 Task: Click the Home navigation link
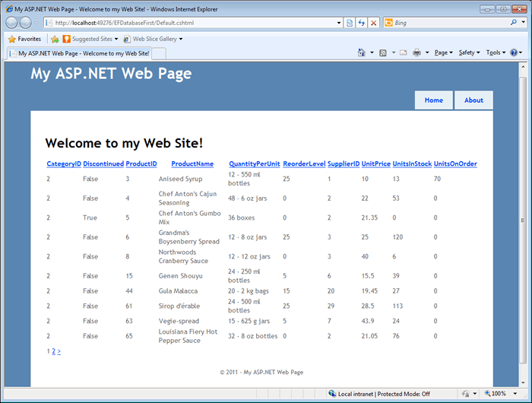(434, 100)
